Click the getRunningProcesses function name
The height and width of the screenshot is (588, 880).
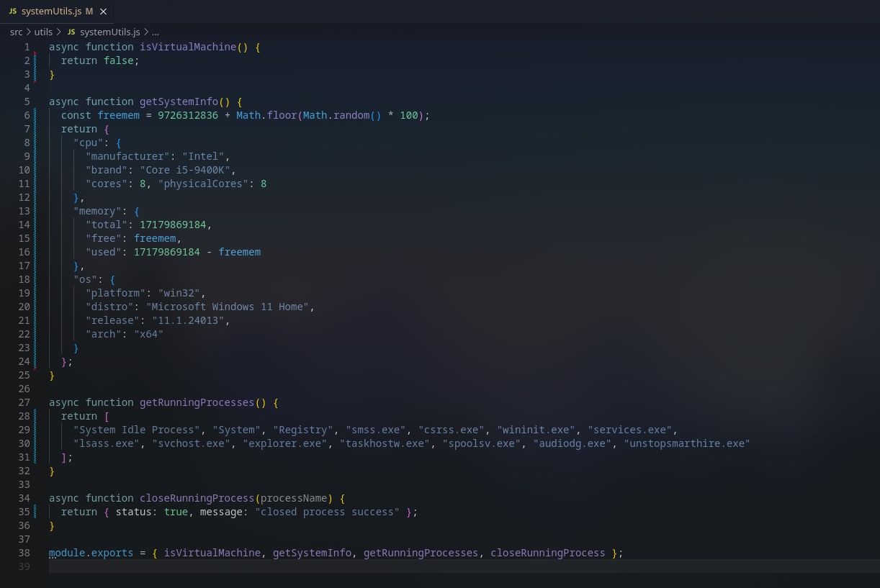pos(197,402)
